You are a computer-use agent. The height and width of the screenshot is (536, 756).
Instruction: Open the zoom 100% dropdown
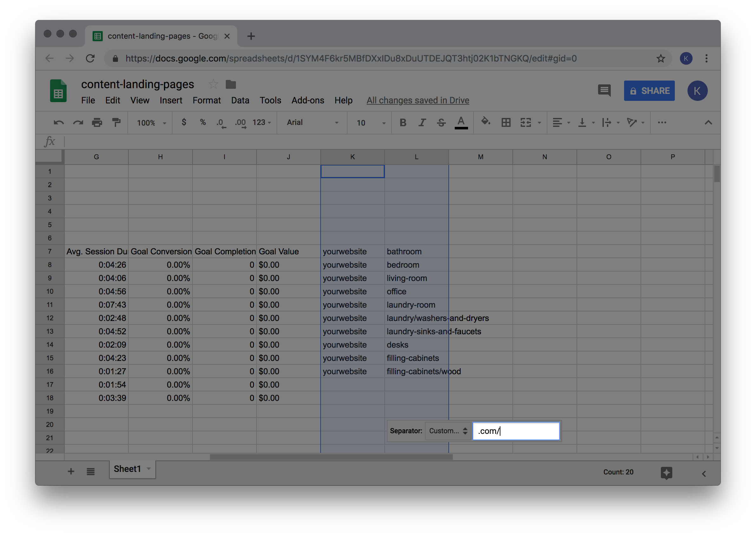click(x=151, y=123)
